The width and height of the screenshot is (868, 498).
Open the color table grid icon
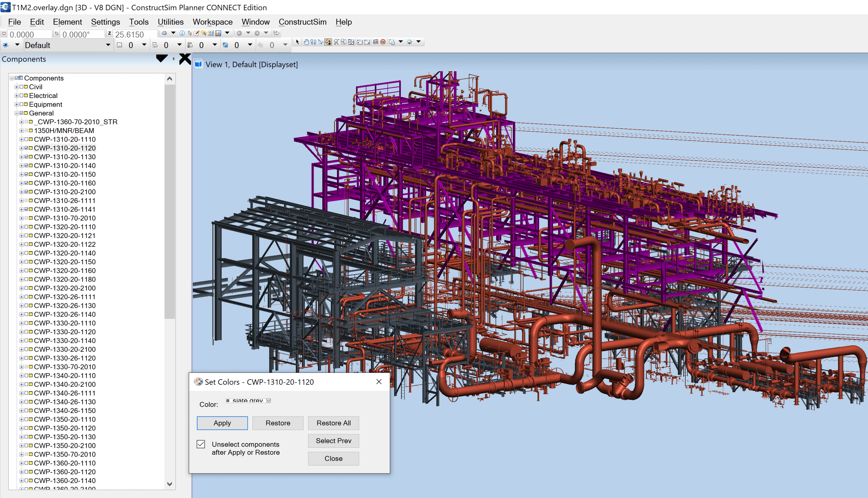[x=218, y=33]
